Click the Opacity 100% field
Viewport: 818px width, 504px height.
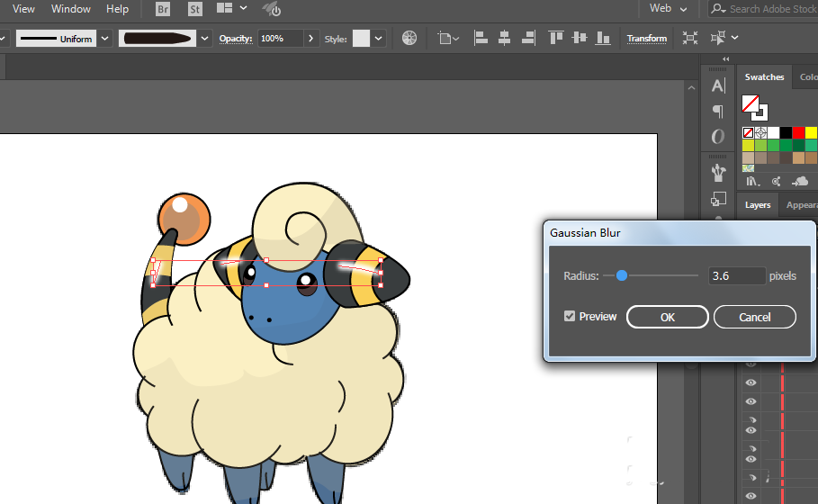coord(281,38)
